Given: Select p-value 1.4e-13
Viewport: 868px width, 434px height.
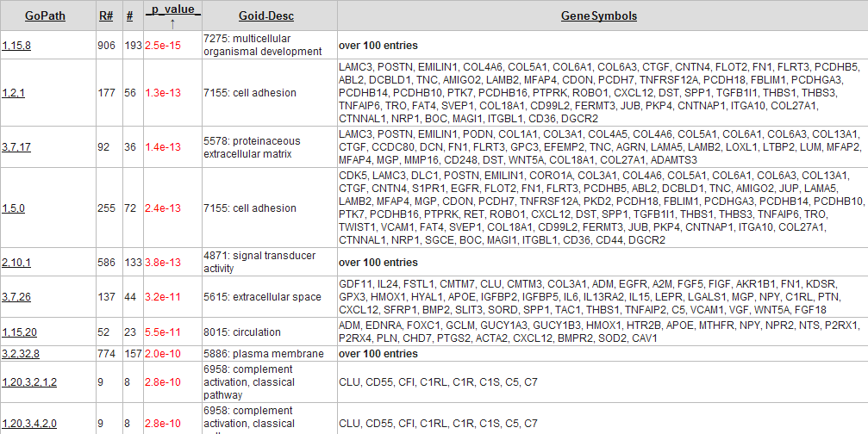Looking at the screenshot, I should pyautogui.click(x=162, y=146).
